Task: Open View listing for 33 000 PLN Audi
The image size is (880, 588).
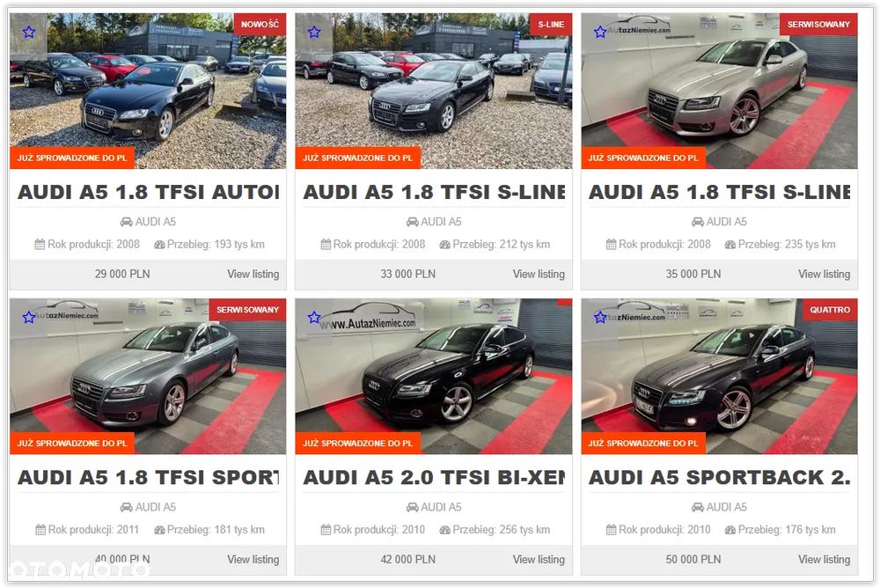Action: click(539, 274)
